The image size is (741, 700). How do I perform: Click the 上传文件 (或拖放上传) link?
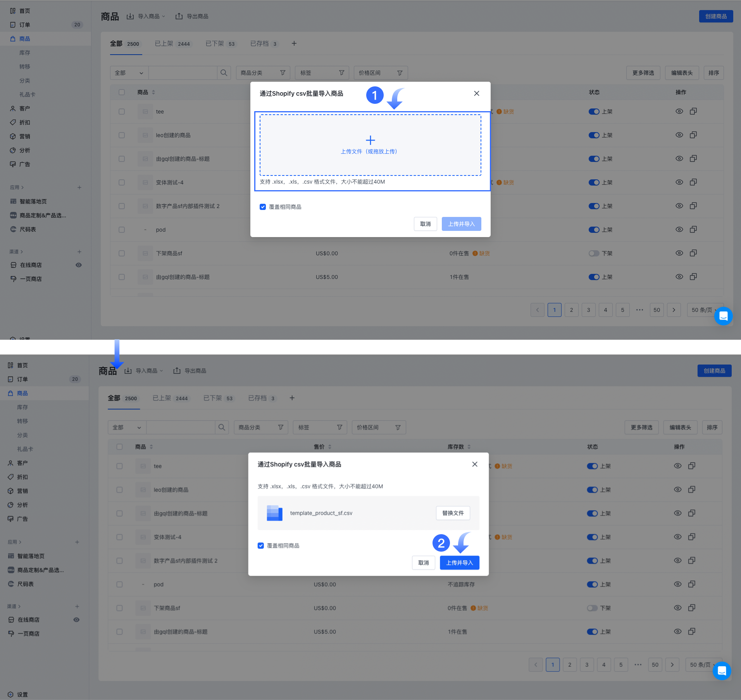pyautogui.click(x=369, y=151)
